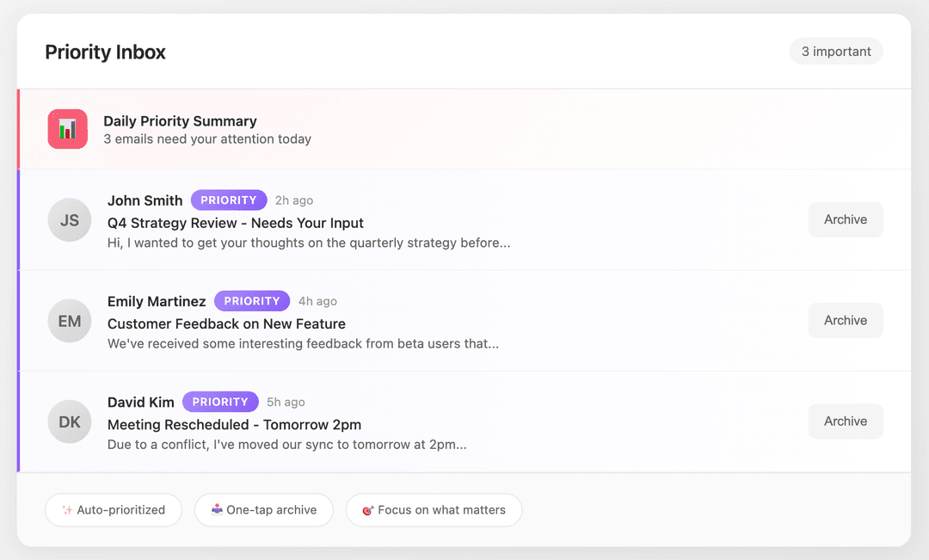
Task: Click the Priority Inbox heading
Action: pyautogui.click(x=105, y=52)
